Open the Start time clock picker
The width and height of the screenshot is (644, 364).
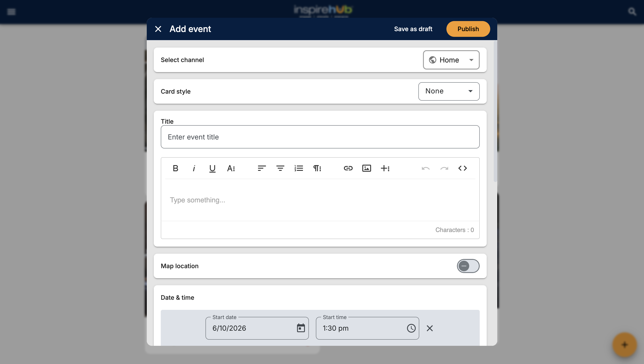pyautogui.click(x=411, y=328)
